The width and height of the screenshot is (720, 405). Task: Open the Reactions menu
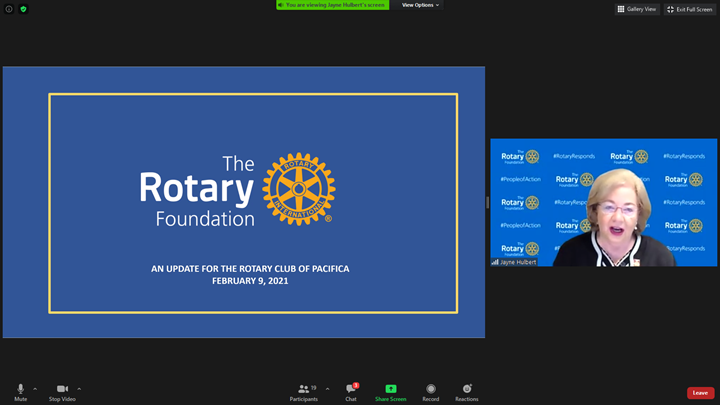(x=467, y=393)
